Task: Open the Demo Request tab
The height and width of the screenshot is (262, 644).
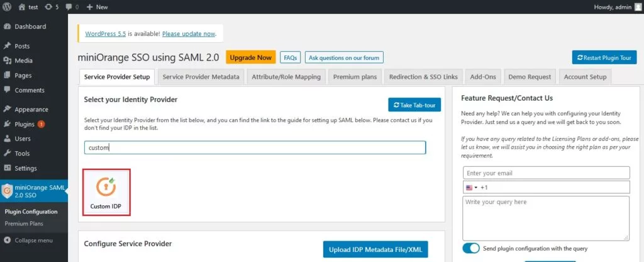Action: 530,77
